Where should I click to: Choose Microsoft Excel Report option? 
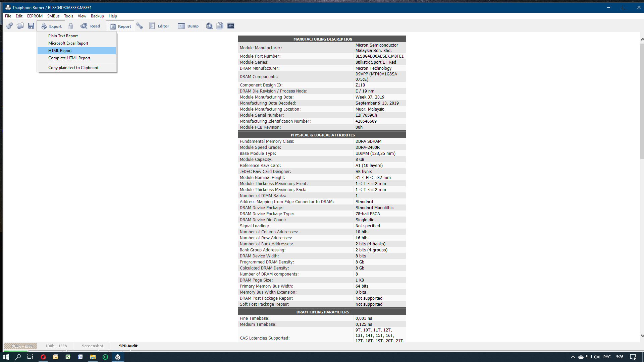coord(68,43)
